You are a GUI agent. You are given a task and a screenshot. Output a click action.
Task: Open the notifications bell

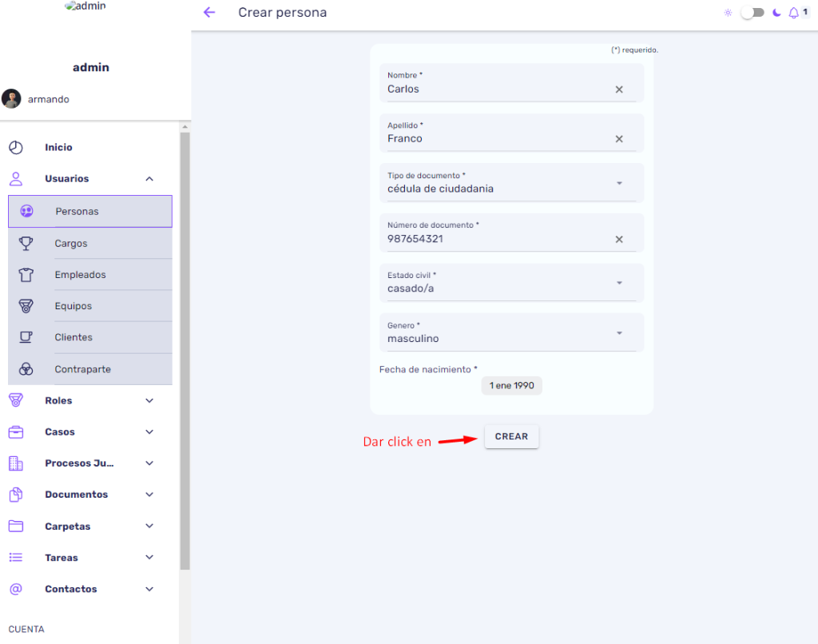(793, 13)
